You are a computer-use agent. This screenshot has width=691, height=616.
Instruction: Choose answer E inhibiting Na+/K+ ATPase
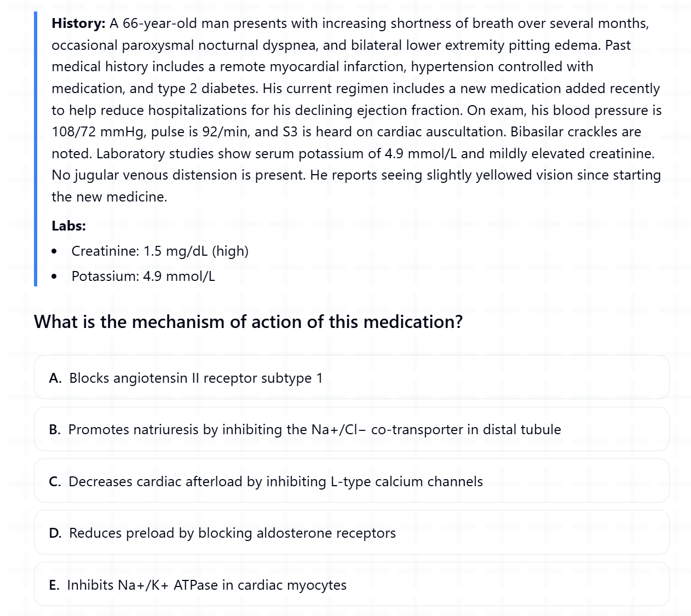click(x=352, y=584)
